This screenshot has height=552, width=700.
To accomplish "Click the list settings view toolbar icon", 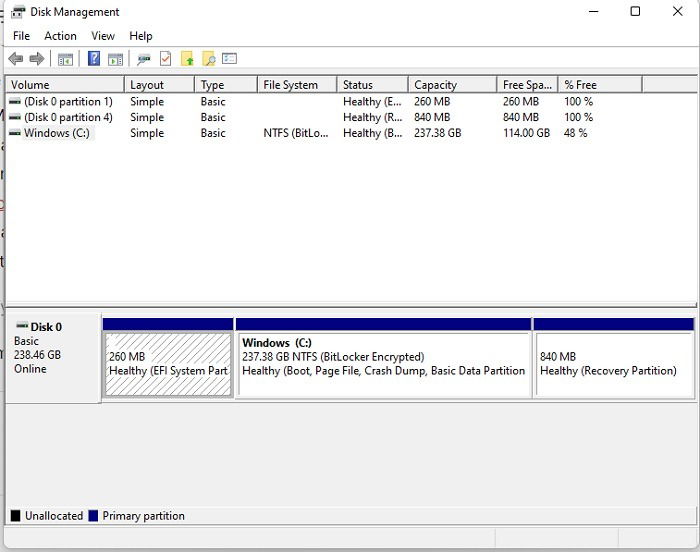I will (x=229, y=59).
